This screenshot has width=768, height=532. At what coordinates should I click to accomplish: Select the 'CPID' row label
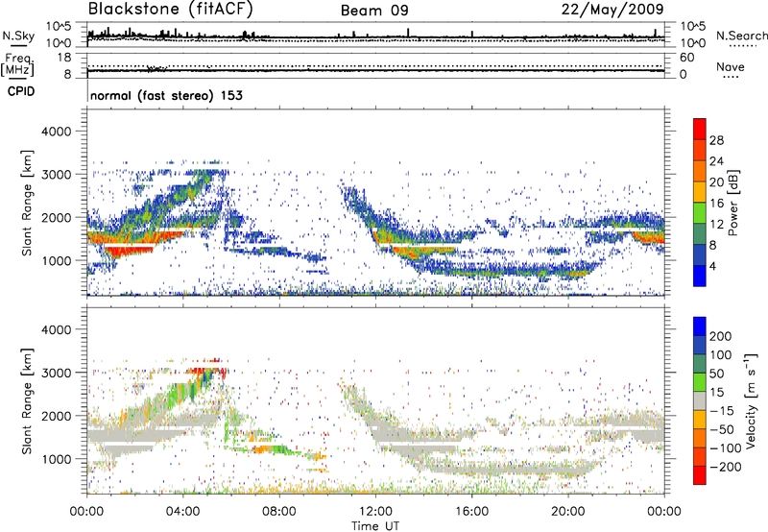[x=21, y=91]
